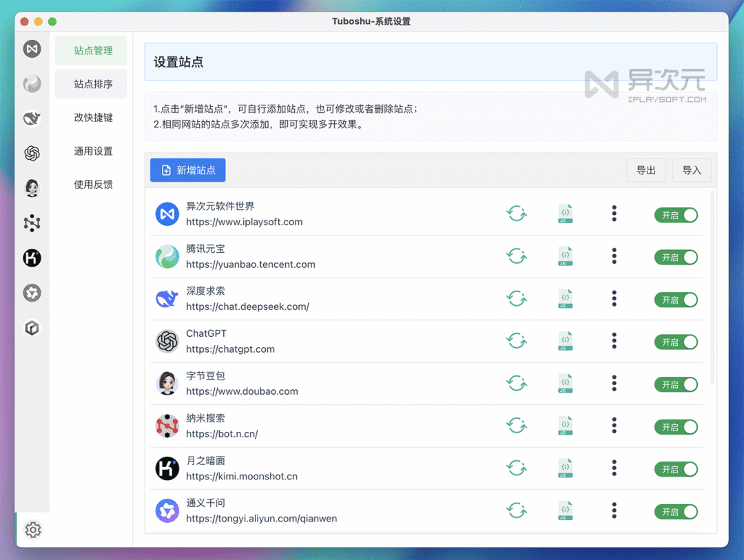Switch the 开启 toggle for 深度求索
Screen dimensions: 744x560
click(x=676, y=300)
